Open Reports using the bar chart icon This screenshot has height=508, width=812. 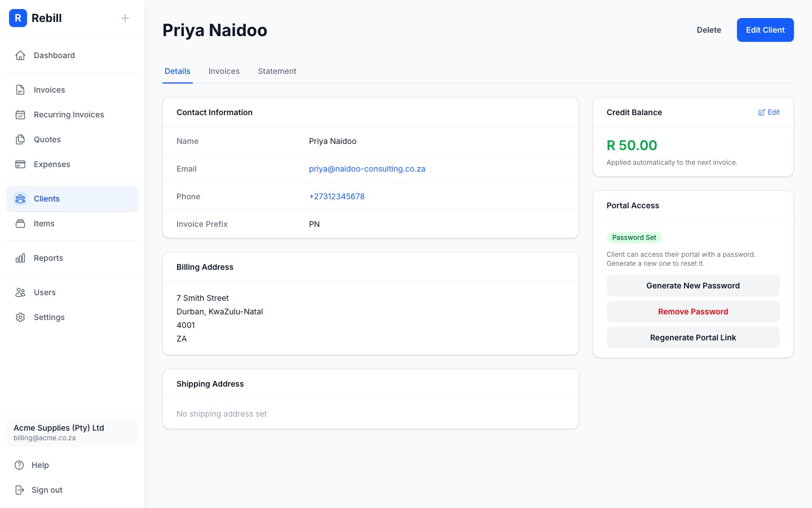[x=20, y=258]
